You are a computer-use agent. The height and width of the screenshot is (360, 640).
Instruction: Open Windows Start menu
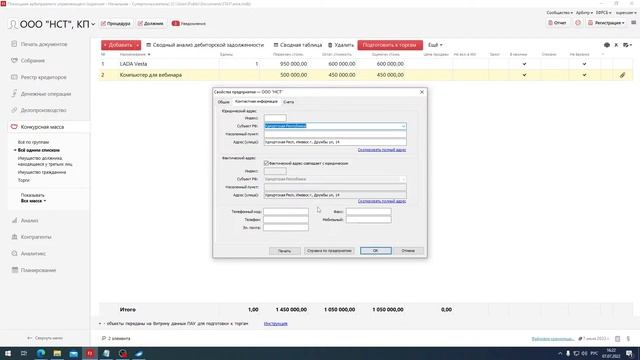click(x=8, y=353)
